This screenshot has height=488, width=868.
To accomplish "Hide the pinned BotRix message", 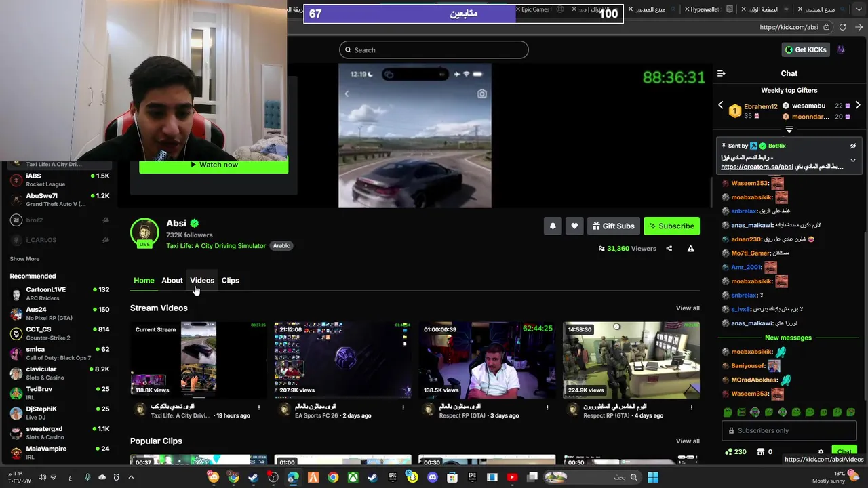I will point(853,146).
